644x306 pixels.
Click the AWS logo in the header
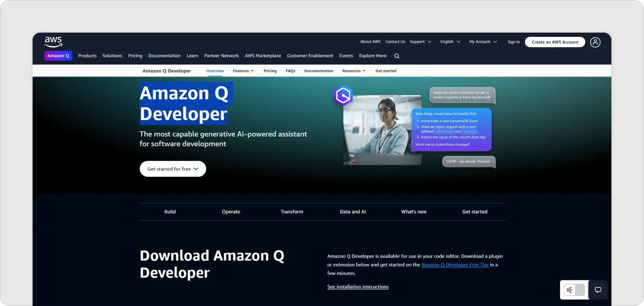pos(53,41)
